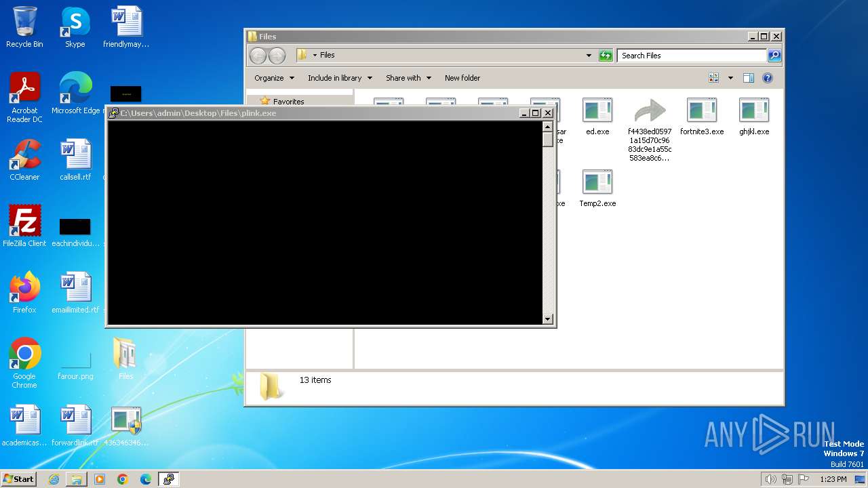Click the network tray icon
This screenshot has height=488, width=868.
tap(787, 479)
